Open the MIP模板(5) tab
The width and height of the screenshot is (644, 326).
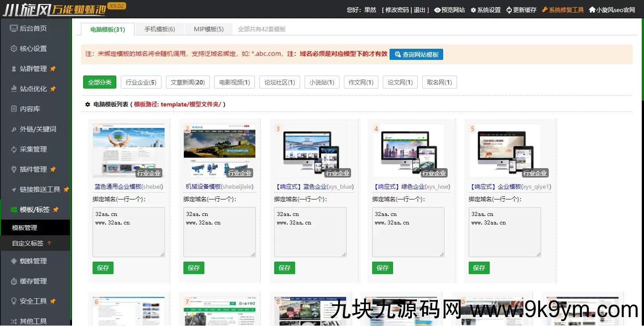point(208,29)
